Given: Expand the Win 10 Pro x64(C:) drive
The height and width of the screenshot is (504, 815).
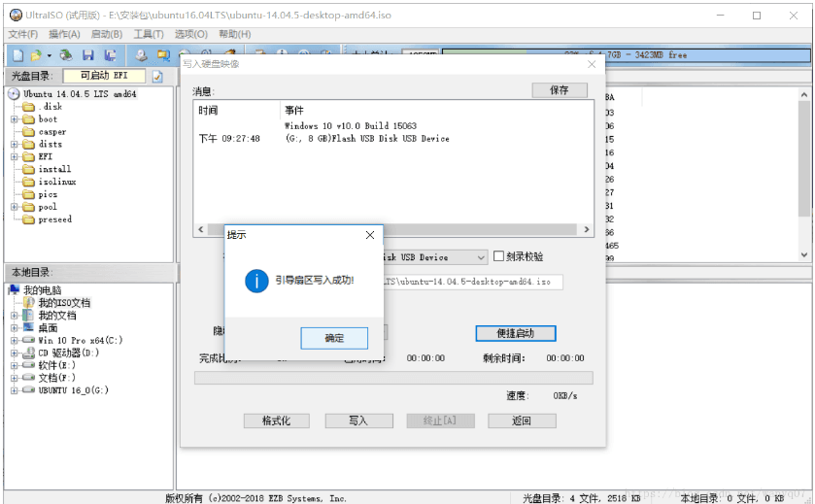Looking at the screenshot, I should point(15,341).
